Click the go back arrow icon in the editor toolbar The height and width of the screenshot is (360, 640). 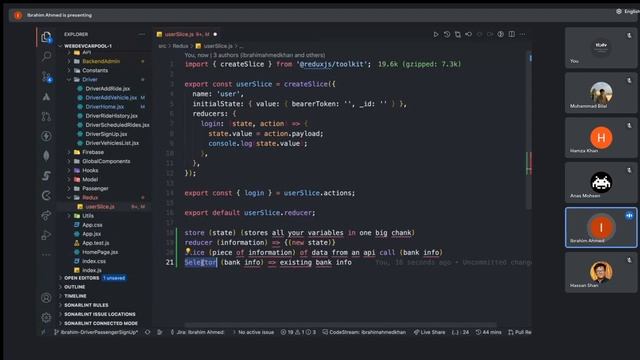pyautogui.click(x=469, y=34)
